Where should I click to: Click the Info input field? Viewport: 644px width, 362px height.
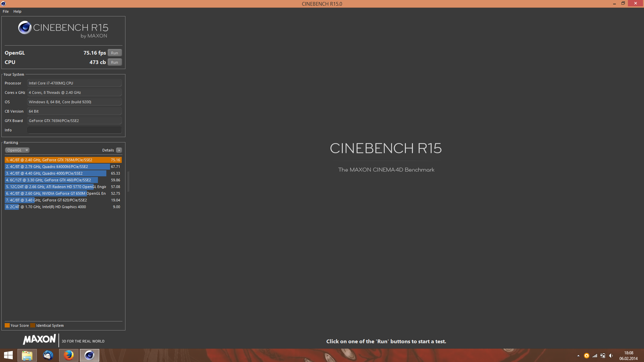click(74, 130)
